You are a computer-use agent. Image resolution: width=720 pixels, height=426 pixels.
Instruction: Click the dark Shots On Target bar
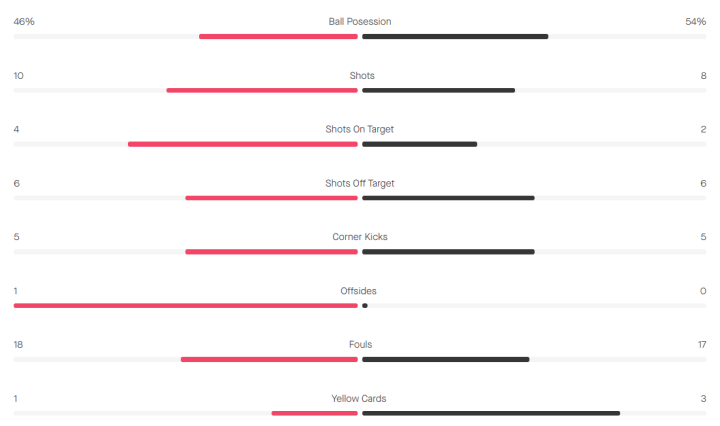pos(419,144)
